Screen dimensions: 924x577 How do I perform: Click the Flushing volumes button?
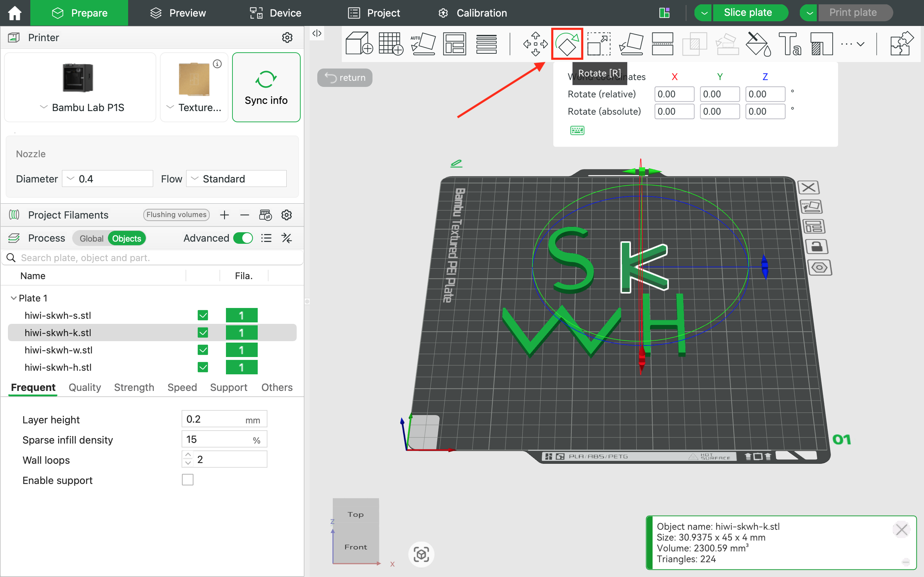pyautogui.click(x=176, y=215)
